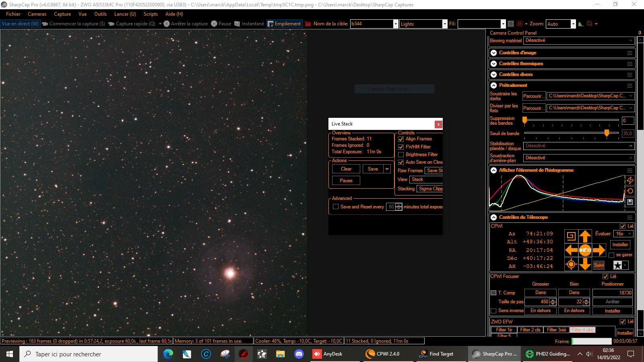Viewport: 644px width, 362px height.
Task: Click the Clear button in Live Stack
Action: pyautogui.click(x=346, y=169)
